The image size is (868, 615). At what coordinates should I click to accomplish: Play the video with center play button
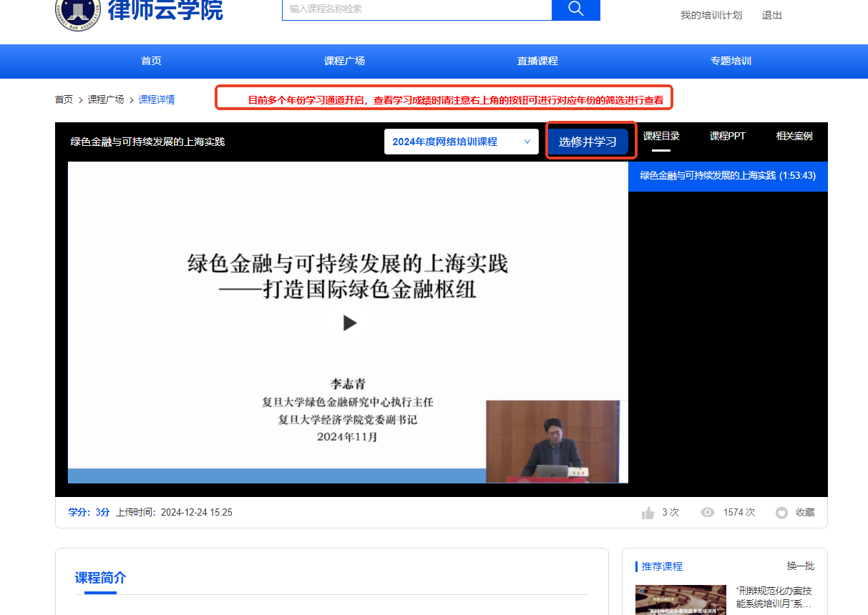coord(348,323)
